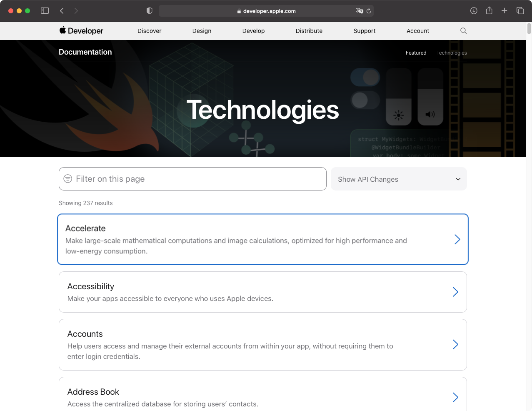The height and width of the screenshot is (411, 532).
Task: Show the tab overview
Action: pyautogui.click(x=520, y=11)
